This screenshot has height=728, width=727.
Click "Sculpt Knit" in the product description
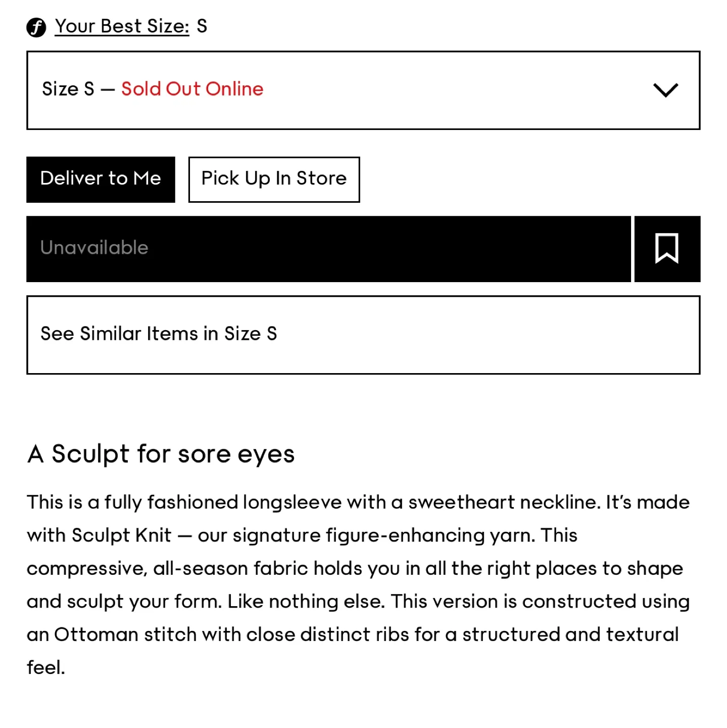121,535
